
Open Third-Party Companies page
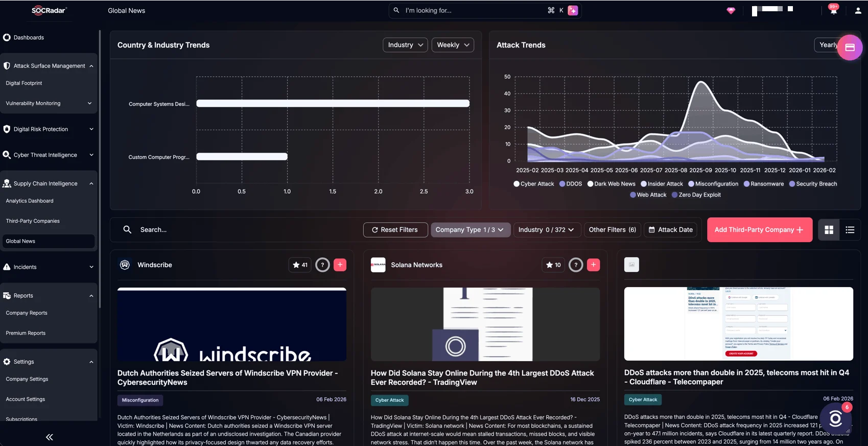(x=33, y=221)
